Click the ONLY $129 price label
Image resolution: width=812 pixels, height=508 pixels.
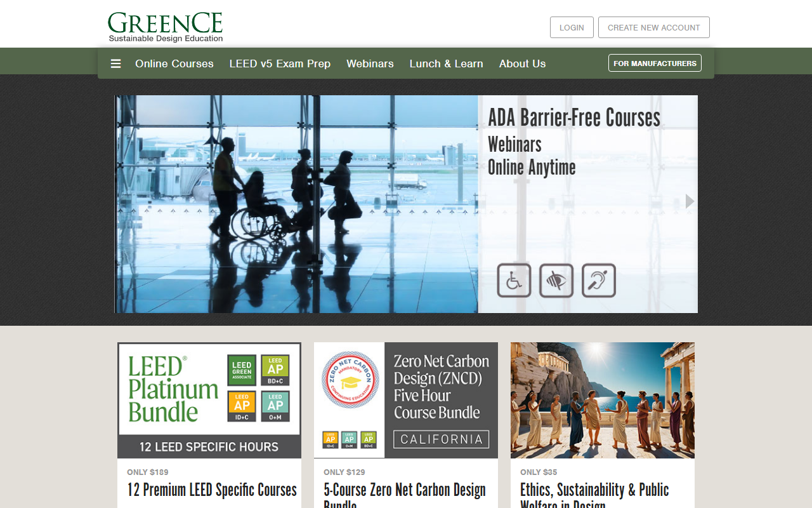point(344,472)
